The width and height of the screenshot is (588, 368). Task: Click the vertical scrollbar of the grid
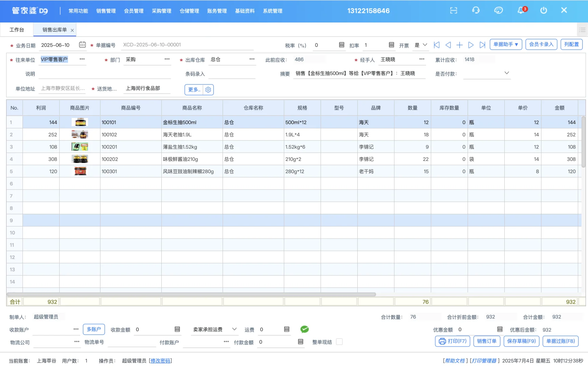coord(583,142)
